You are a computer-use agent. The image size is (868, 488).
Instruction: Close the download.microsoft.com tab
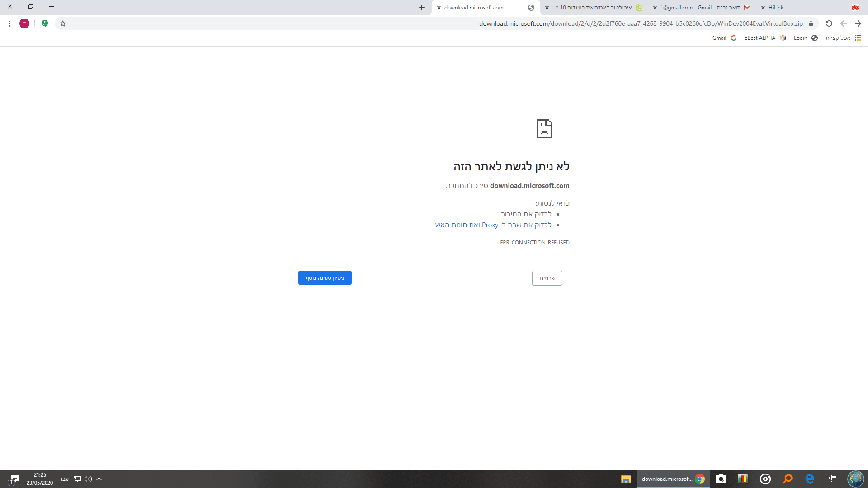coord(439,8)
